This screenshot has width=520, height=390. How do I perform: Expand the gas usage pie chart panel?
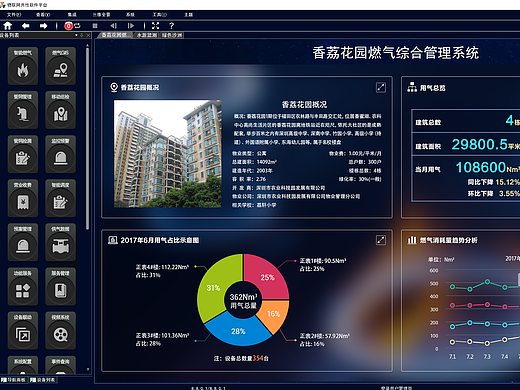(381, 240)
